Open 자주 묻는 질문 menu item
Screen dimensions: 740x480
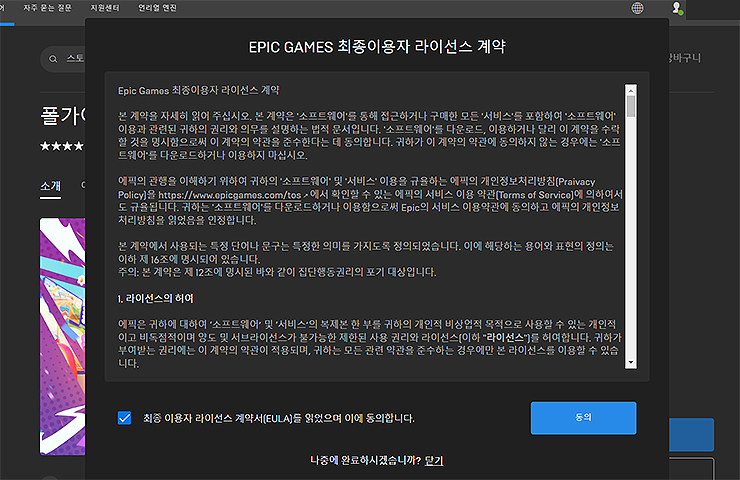point(47,8)
